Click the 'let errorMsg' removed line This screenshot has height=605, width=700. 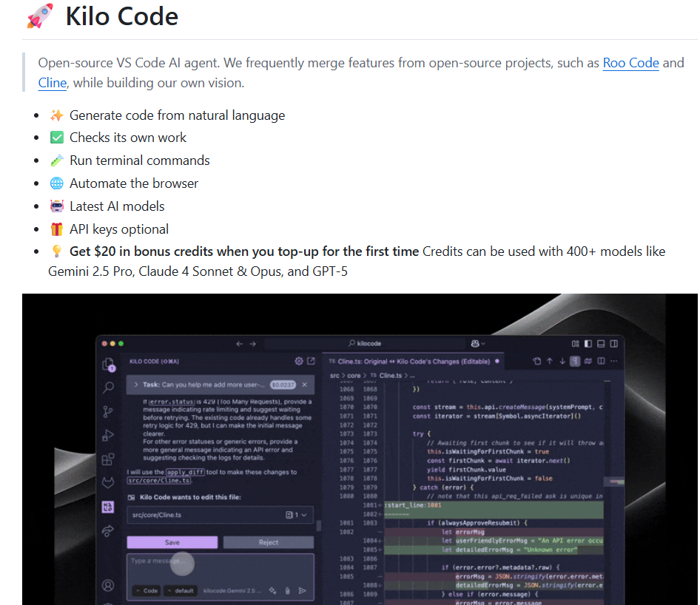(x=494, y=532)
